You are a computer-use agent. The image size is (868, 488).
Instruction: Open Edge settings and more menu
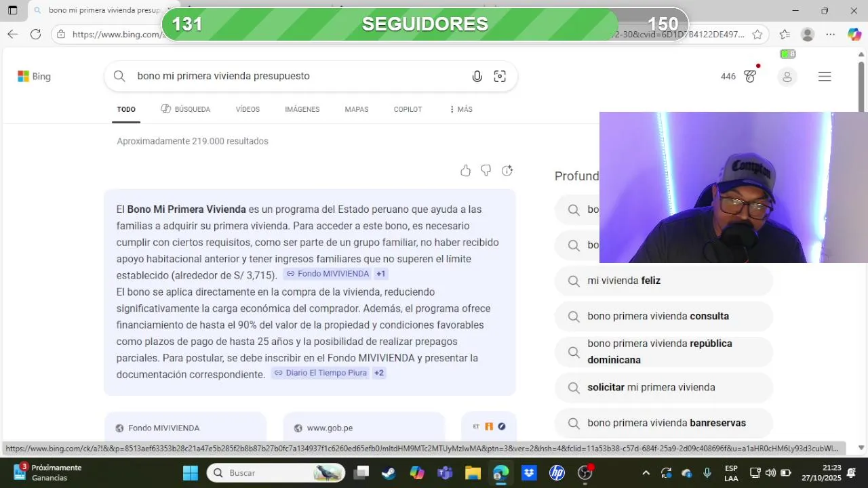(x=830, y=34)
